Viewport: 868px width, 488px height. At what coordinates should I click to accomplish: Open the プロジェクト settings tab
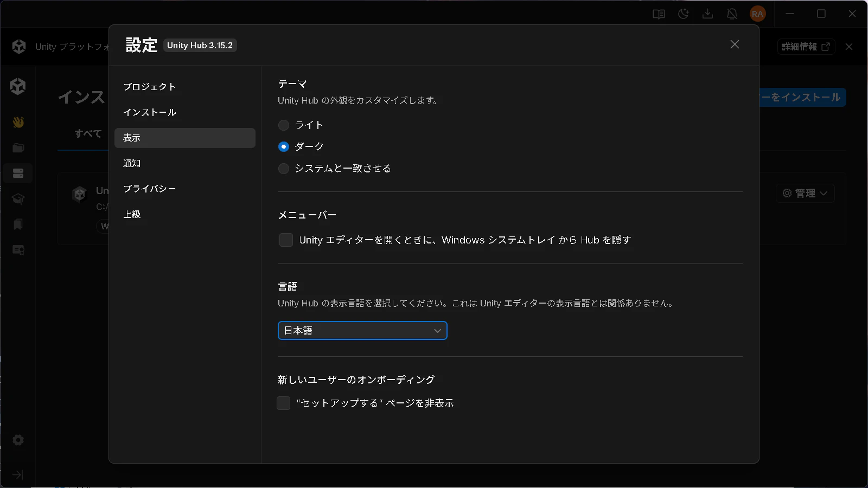click(185, 87)
